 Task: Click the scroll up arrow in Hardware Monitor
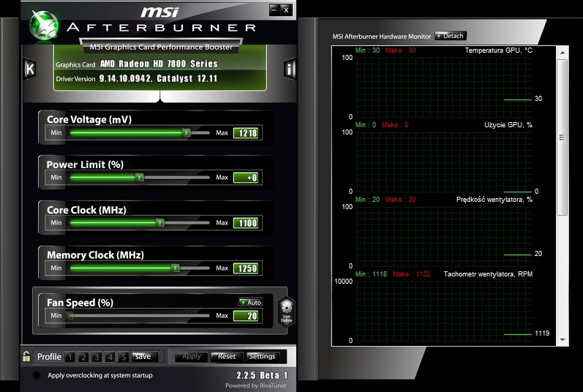click(x=563, y=53)
